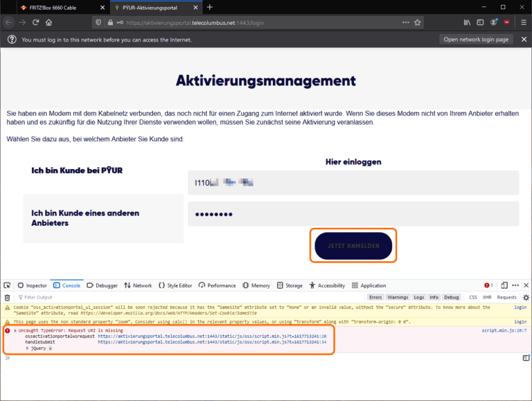Open the login source link of cookie warning
This screenshot has width=532, height=401.
tap(520, 307)
